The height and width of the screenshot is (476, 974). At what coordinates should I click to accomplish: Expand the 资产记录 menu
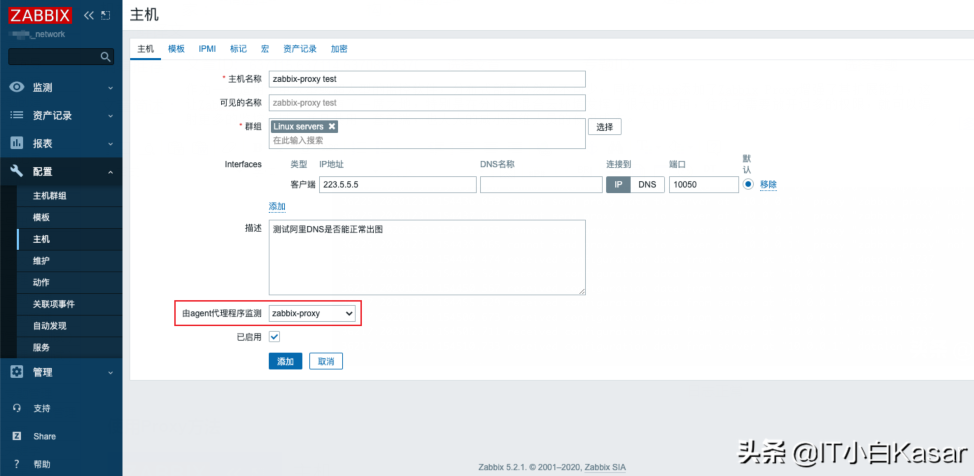click(x=111, y=116)
